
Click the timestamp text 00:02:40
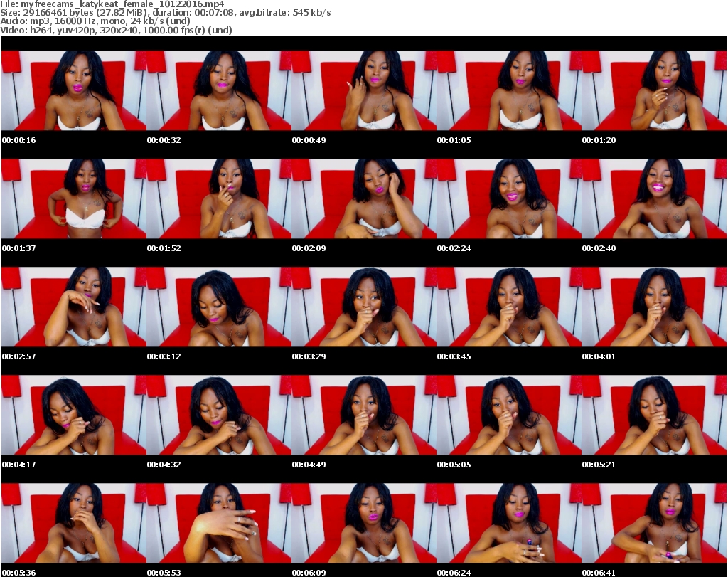[x=599, y=248]
